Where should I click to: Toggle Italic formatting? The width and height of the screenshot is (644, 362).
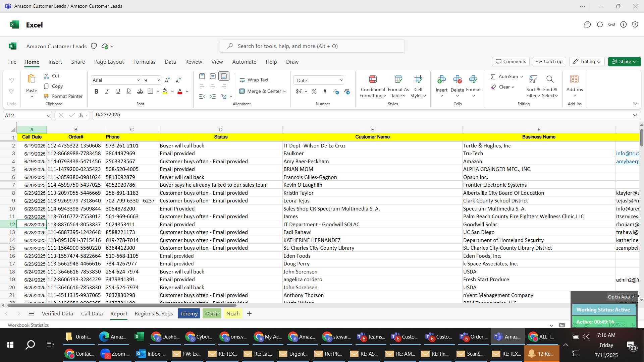tap(107, 91)
